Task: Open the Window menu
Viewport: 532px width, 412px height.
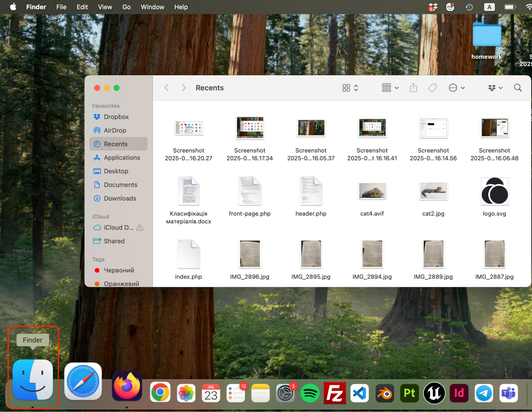Action: (152, 7)
